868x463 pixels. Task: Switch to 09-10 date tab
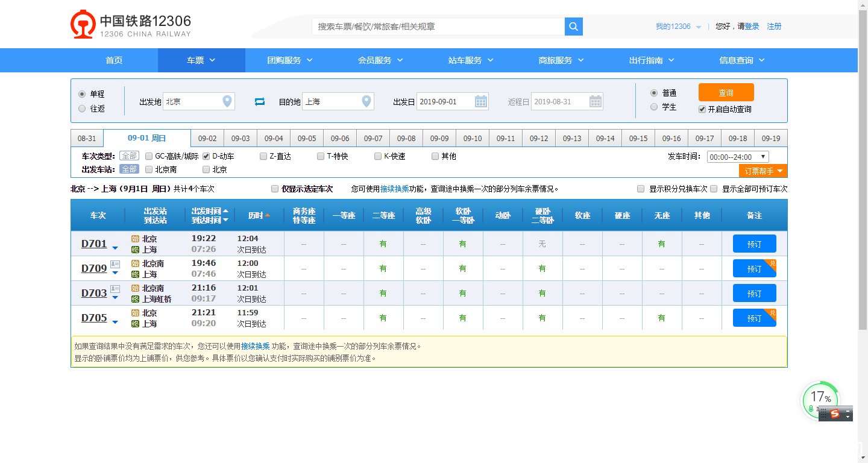473,138
